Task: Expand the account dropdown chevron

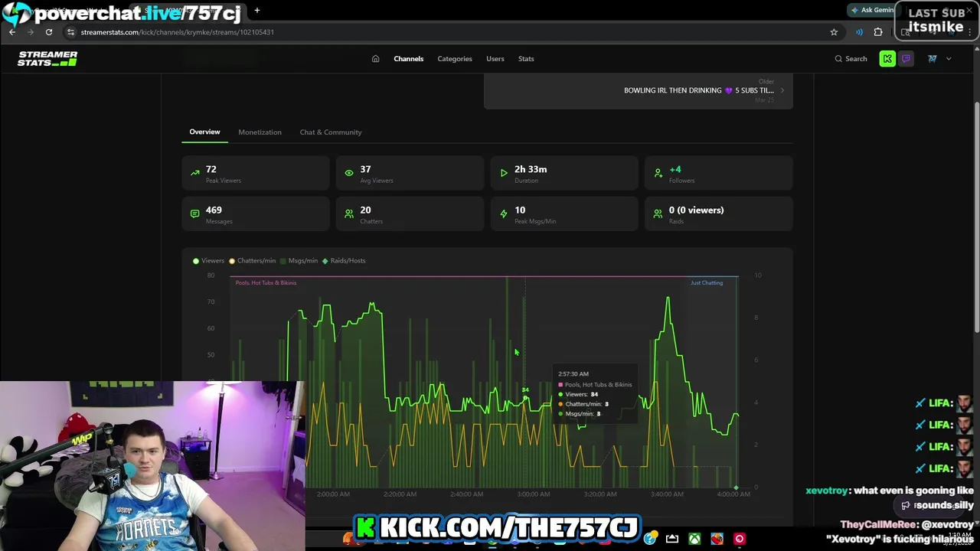Action: [949, 59]
